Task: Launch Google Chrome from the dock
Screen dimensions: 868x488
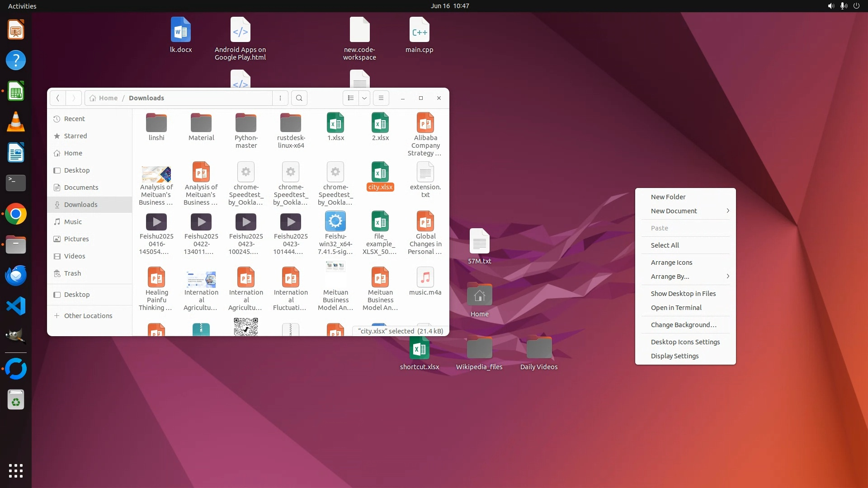Action: [16, 214]
